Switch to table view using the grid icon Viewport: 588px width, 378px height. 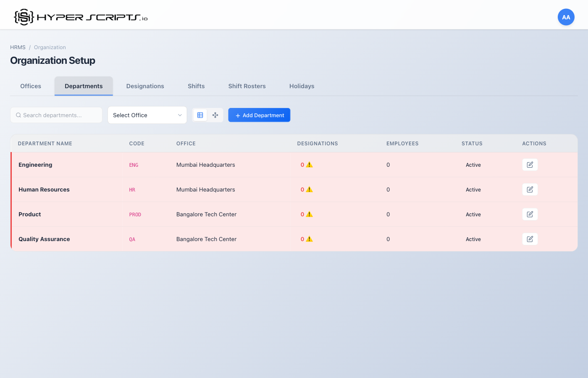point(200,115)
